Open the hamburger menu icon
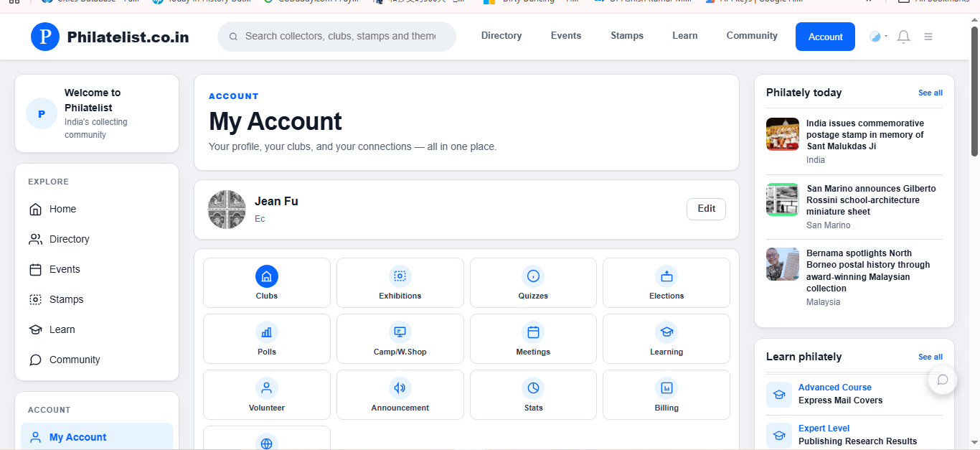This screenshot has height=450, width=980. pos(928,37)
